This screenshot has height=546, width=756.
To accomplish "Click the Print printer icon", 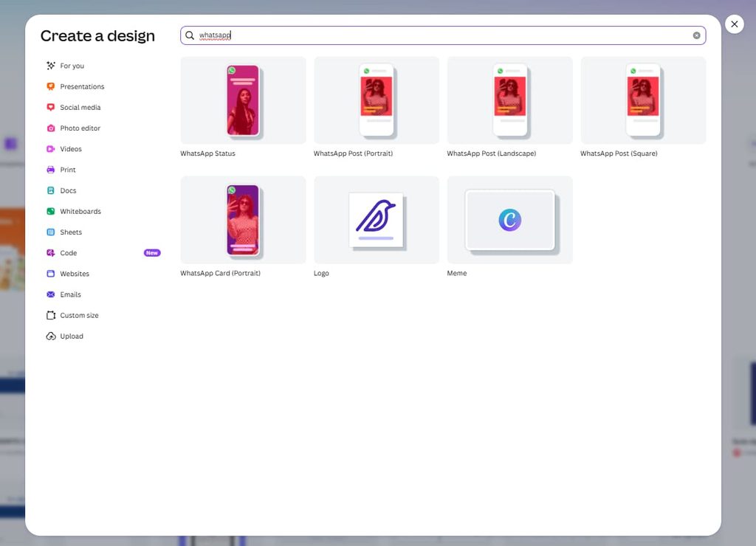I will coord(51,170).
